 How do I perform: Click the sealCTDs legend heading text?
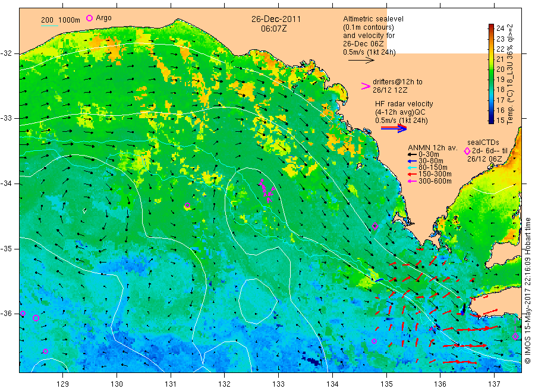(483, 143)
